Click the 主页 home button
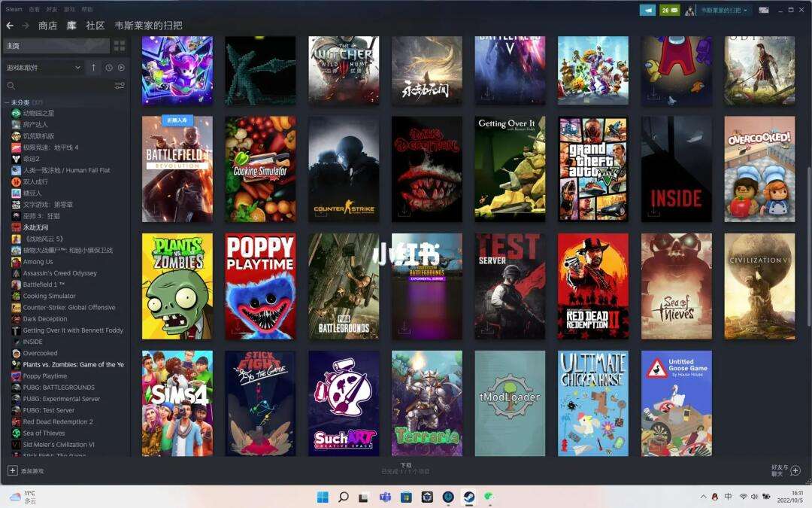 coord(56,46)
